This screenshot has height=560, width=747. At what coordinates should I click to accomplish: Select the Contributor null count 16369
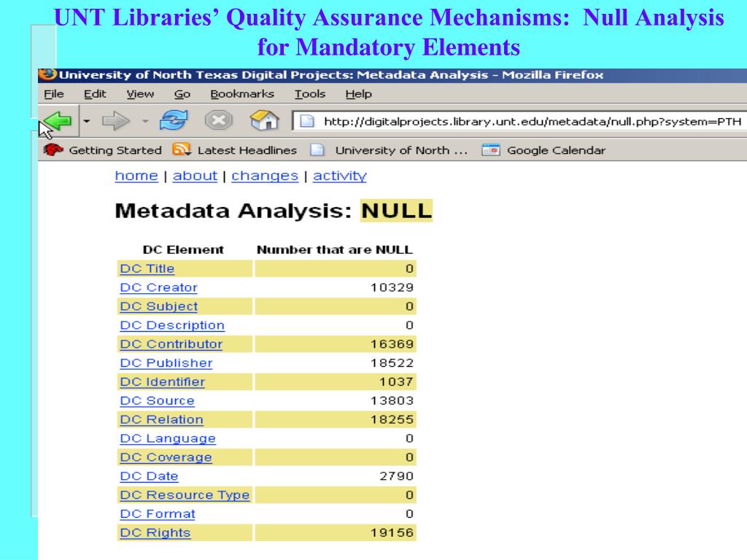tap(392, 344)
